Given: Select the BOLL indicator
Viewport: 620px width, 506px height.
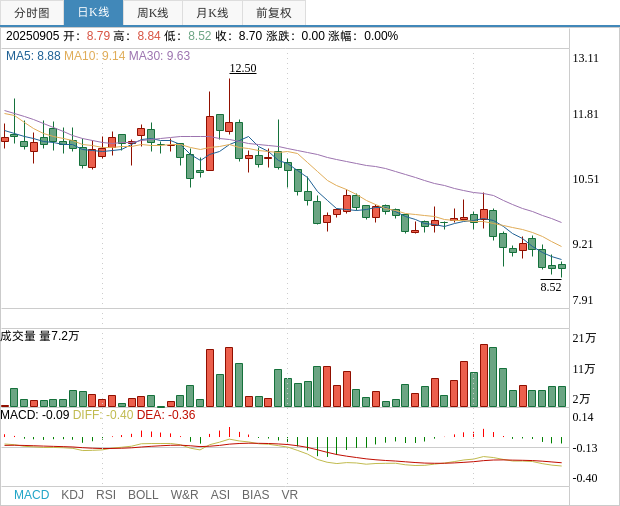Looking at the screenshot, I should 143,495.
